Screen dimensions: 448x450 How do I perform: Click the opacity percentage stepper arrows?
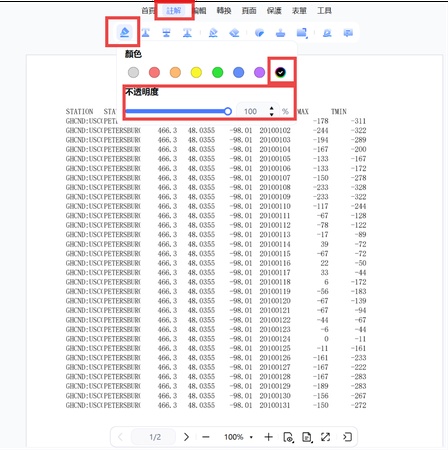272,111
